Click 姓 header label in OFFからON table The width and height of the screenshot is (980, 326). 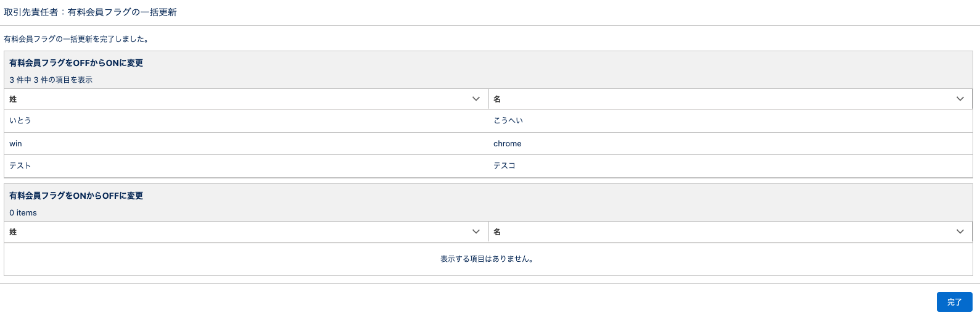(x=13, y=99)
